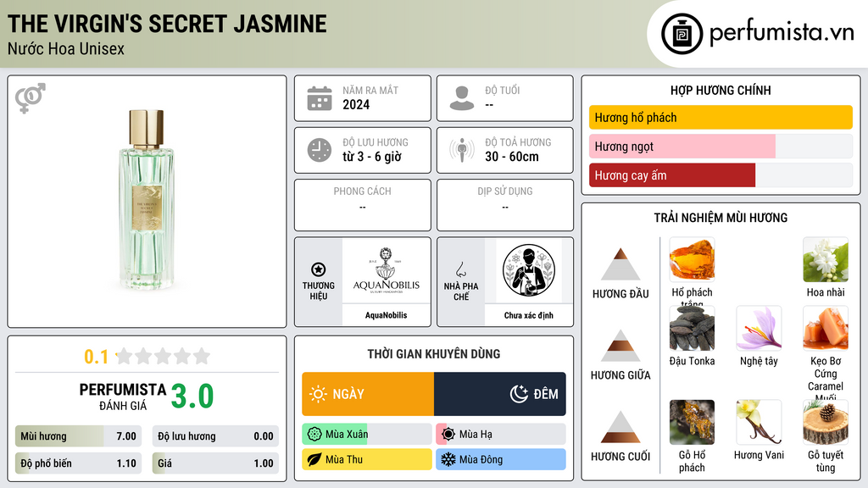
Task: Select the Đêm nighttime segment
Action: point(500,394)
